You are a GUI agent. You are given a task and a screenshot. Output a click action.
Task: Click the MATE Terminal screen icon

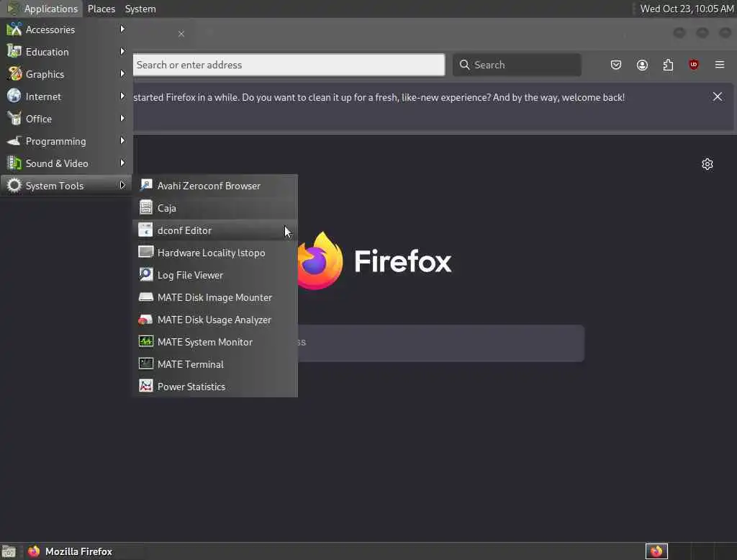click(x=145, y=363)
